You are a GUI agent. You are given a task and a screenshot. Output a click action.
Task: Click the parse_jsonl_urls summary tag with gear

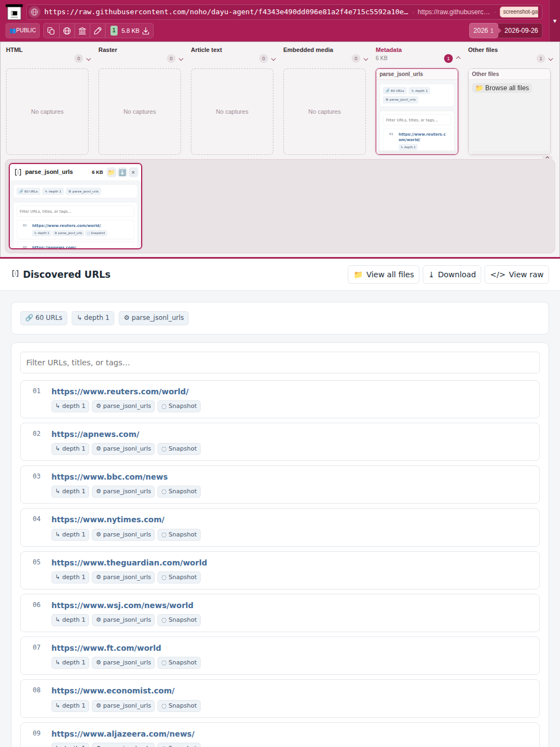pyautogui.click(x=154, y=318)
